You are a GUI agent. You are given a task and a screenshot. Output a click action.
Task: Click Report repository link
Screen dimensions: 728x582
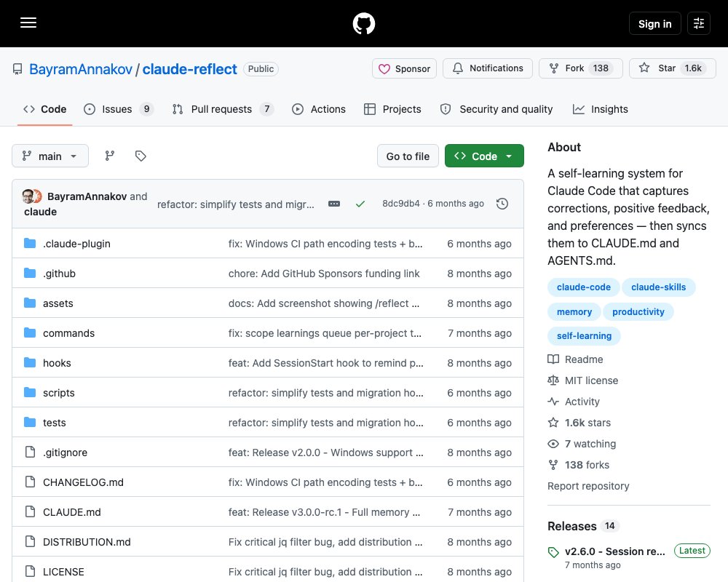click(588, 486)
